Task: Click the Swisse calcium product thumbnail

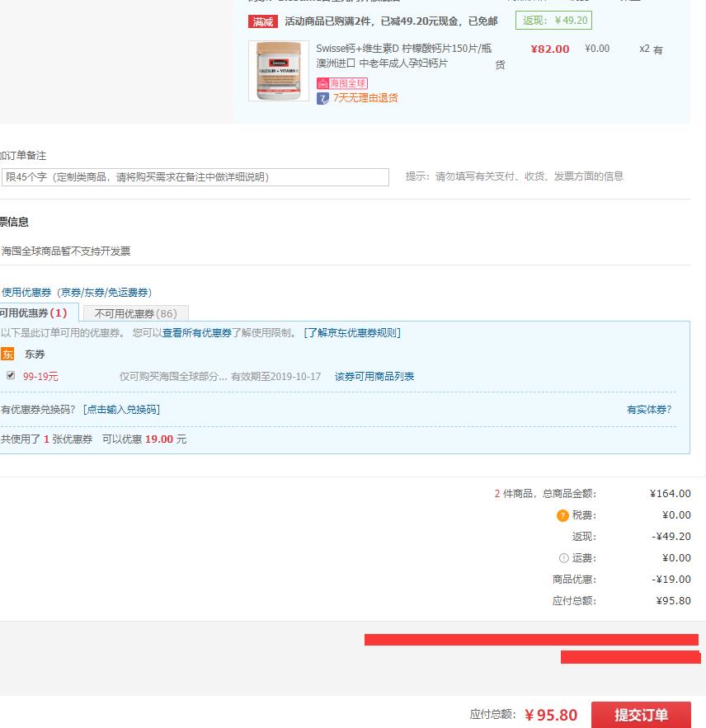Action: (279, 71)
